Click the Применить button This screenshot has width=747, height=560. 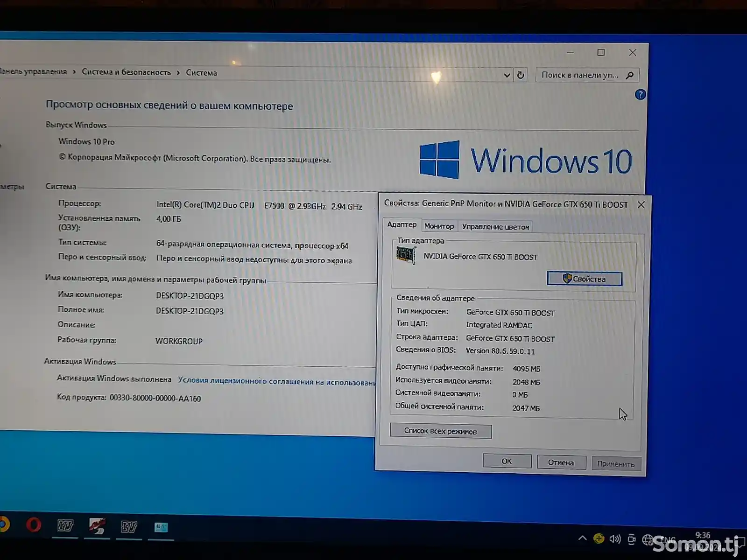pos(616,464)
